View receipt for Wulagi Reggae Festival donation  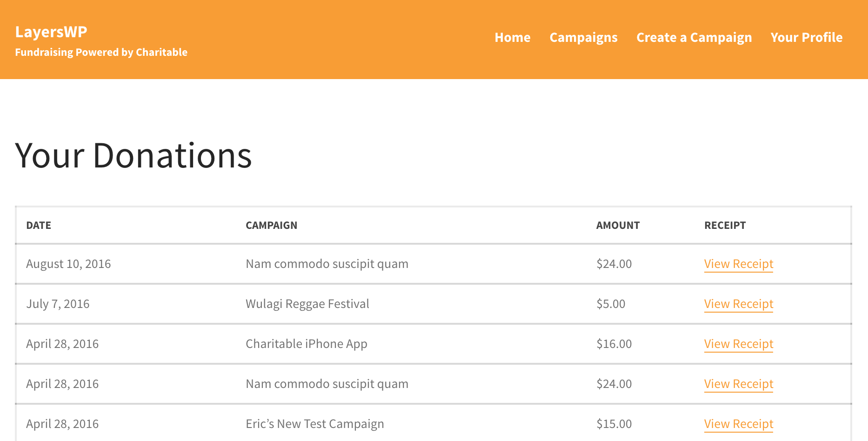coord(738,304)
